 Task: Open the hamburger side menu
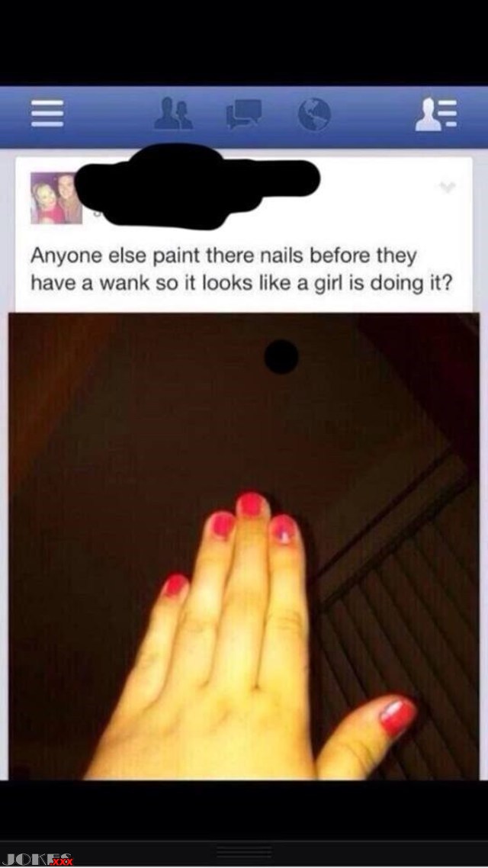point(47,114)
